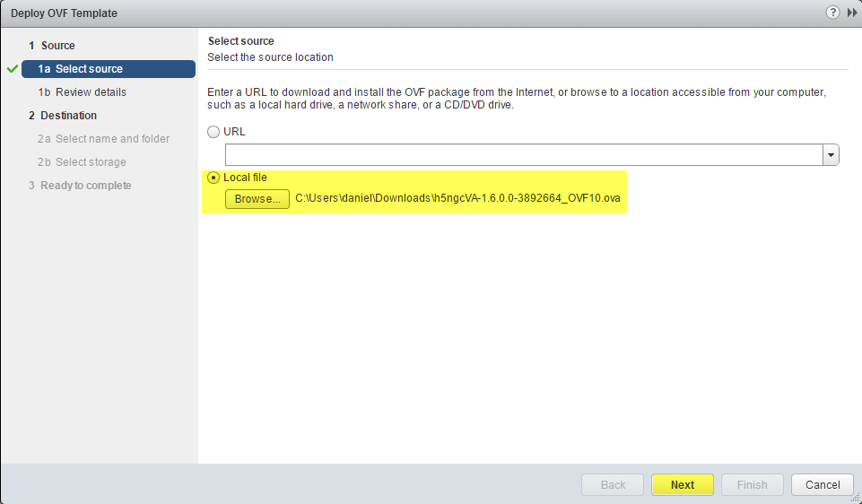Click the Browse... button
The image size is (862, 504).
coord(257,199)
